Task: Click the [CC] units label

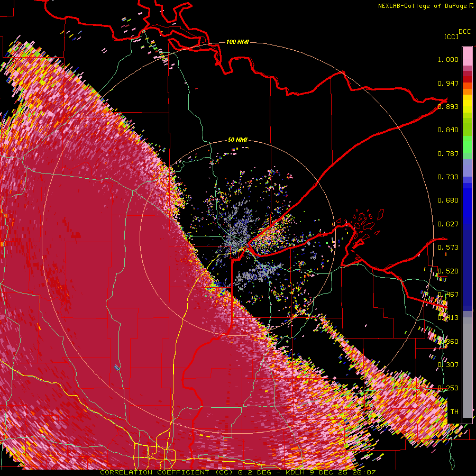Action: click(x=452, y=36)
